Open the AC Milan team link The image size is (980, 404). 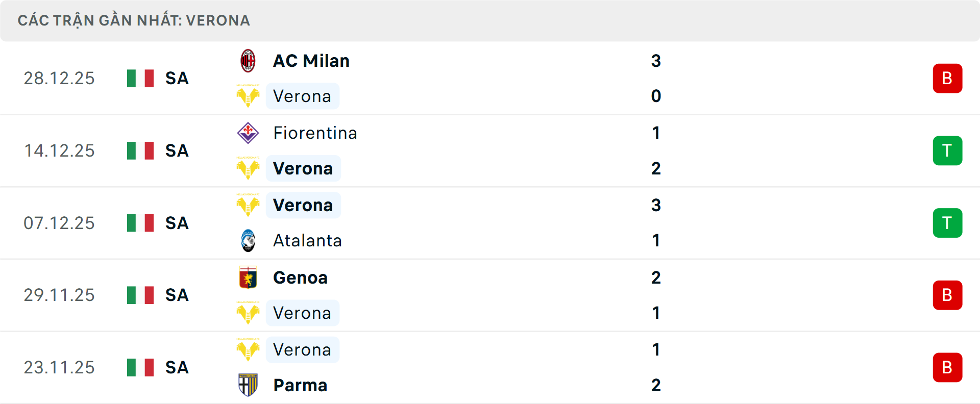tap(311, 61)
